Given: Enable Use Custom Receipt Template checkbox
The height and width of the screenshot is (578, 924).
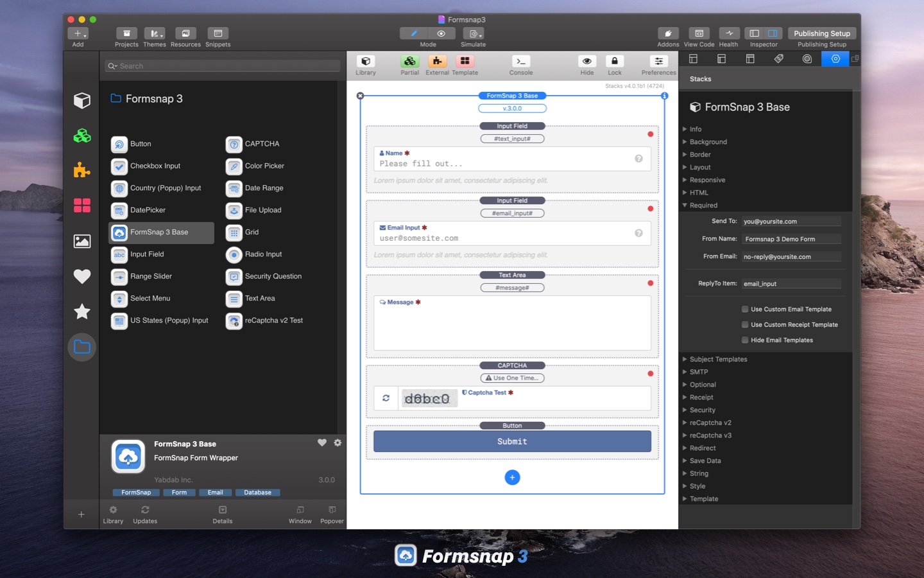Looking at the screenshot, I should [745, 324].
